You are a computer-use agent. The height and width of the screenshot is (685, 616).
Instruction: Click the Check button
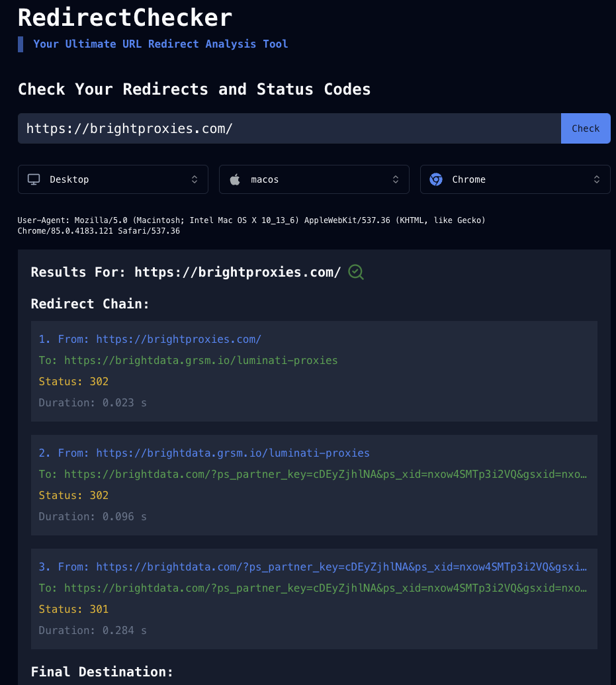point(586,128)
